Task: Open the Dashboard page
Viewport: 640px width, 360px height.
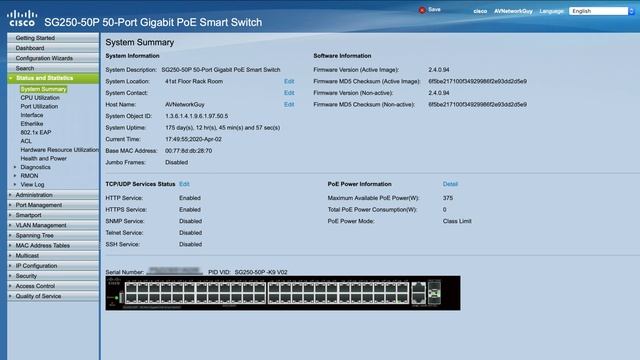Action: click(53, 48)
